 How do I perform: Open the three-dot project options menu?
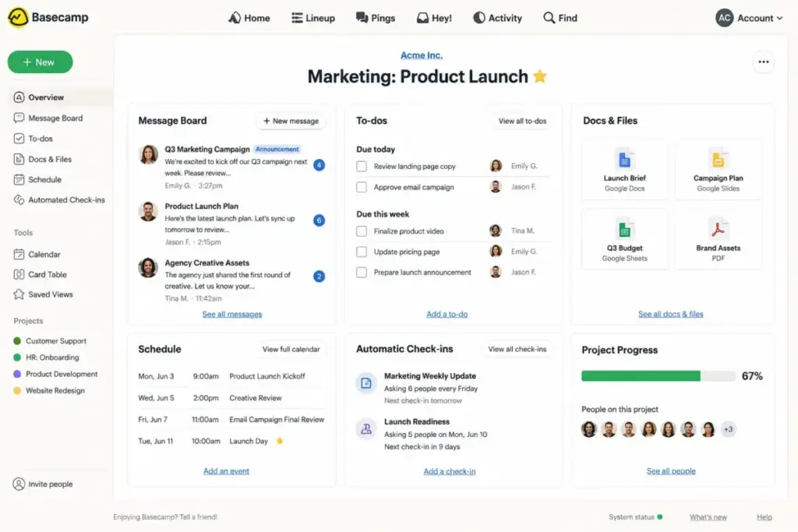[764, 62]
